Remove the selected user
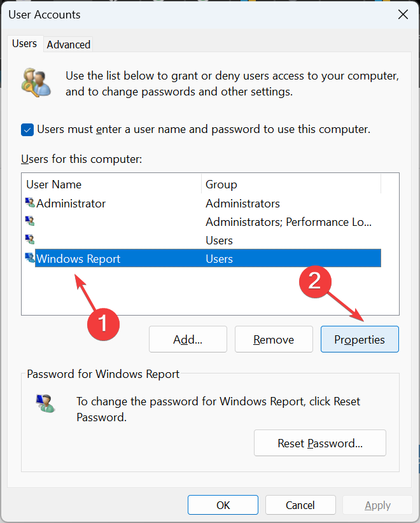The width and height of the screenshot is (420, 523). click(274, 340)
